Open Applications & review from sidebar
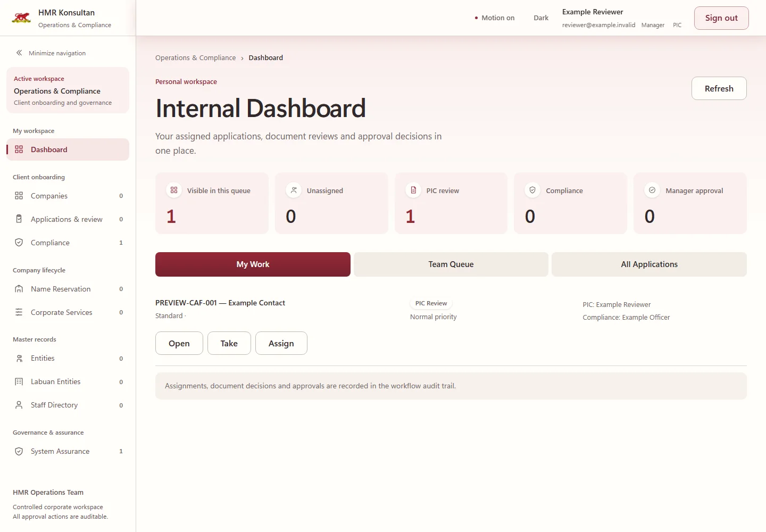 click(68, 219)
